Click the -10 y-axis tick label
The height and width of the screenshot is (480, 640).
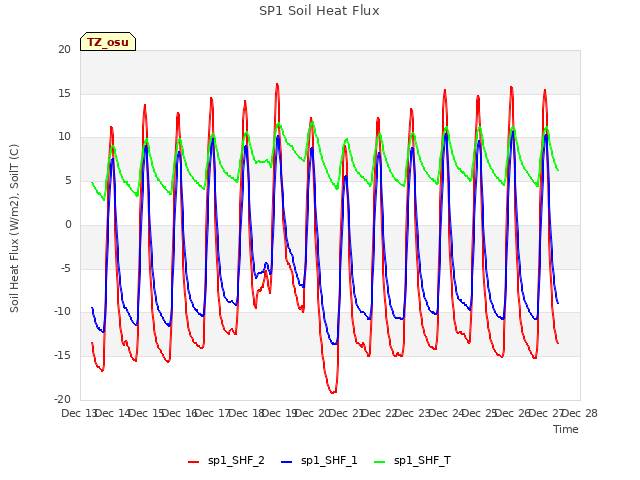click(62, 311)
